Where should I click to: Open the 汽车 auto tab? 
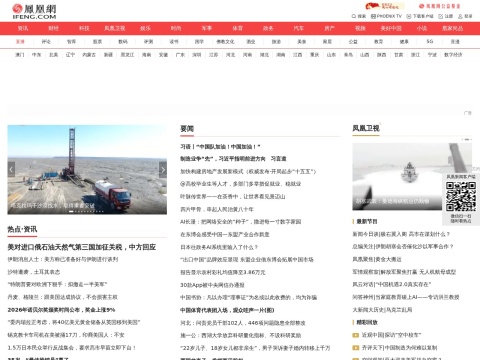tap(299, 28)
